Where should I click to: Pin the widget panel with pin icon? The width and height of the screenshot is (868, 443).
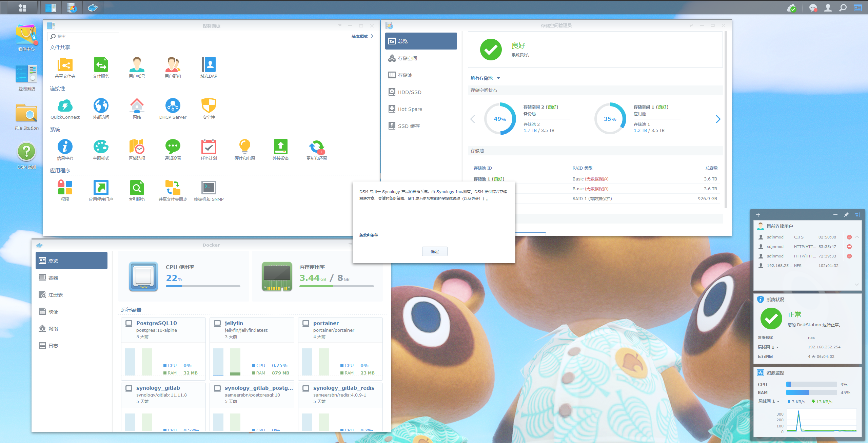tap(846, 215)
